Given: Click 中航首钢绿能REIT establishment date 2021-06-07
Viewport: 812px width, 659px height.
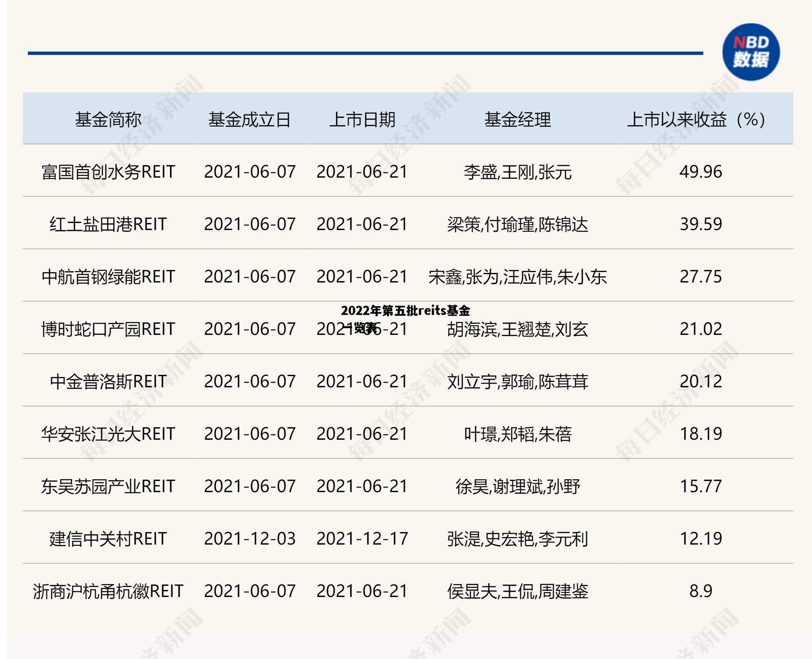Looking at the screenshot, I should pos(250,277).
